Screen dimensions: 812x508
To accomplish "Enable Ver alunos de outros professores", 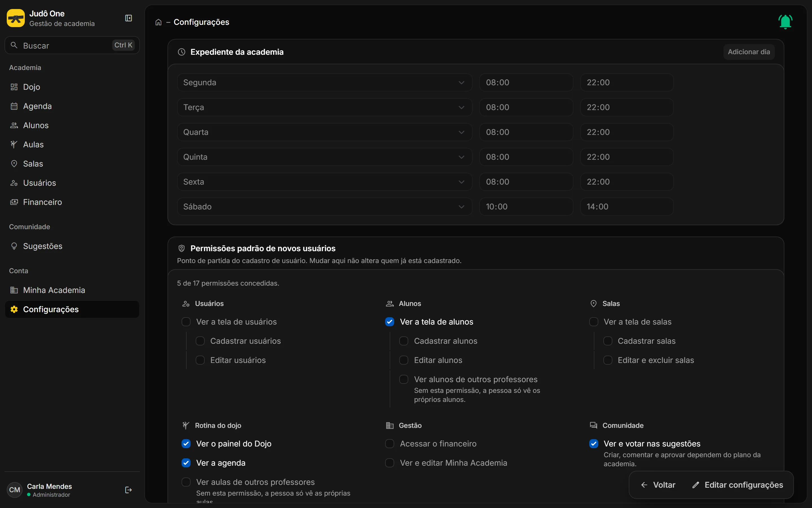I will [404, 379].
